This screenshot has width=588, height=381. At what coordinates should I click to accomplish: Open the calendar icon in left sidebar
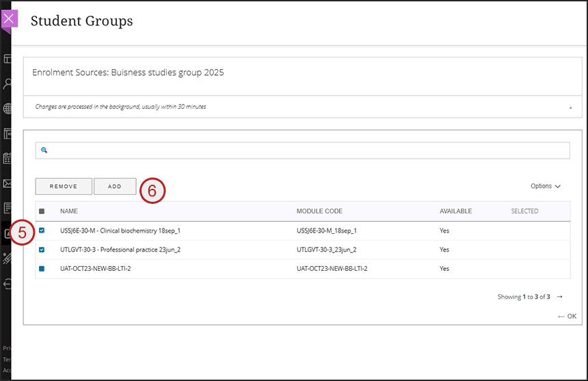click(8, 158)
